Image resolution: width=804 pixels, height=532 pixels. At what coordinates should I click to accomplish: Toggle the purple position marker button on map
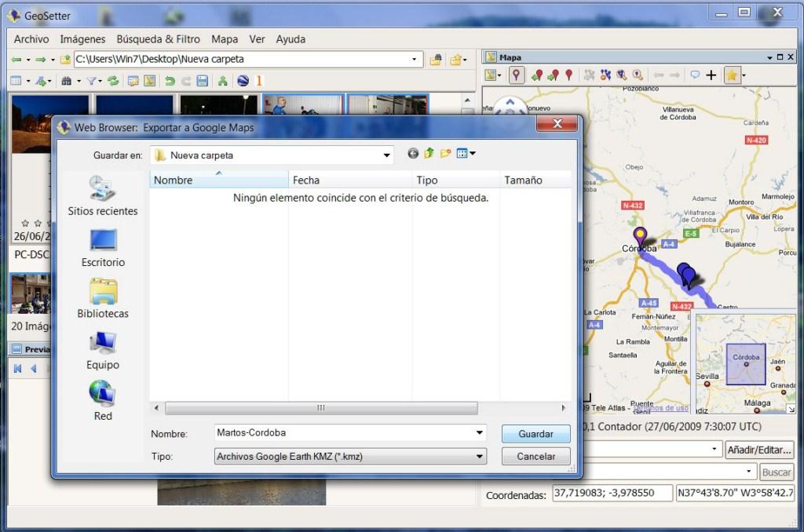(x=517, y=75)
